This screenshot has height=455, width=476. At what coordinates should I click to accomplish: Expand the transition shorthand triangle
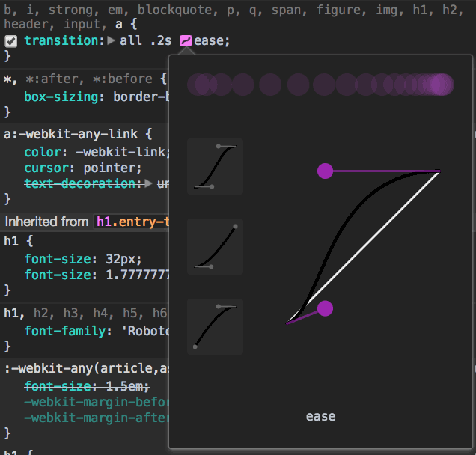coord(112,40)
